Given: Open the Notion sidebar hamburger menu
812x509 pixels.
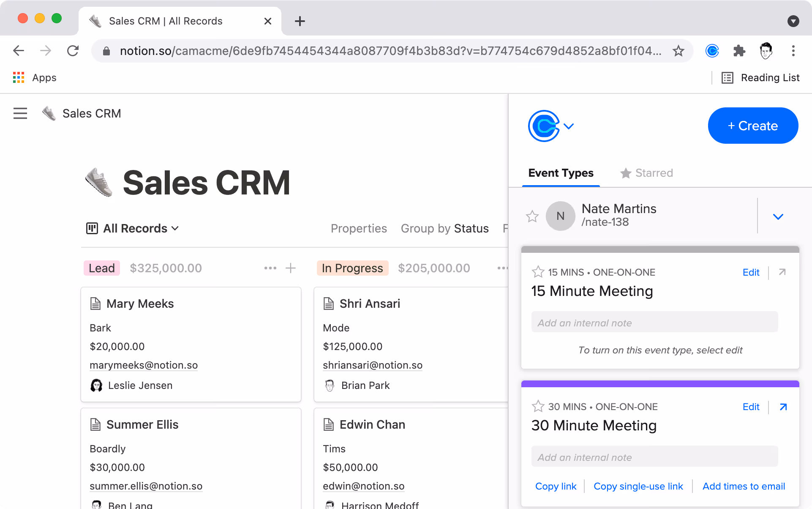Looking at the screenshot, I should tap(20, 113).
